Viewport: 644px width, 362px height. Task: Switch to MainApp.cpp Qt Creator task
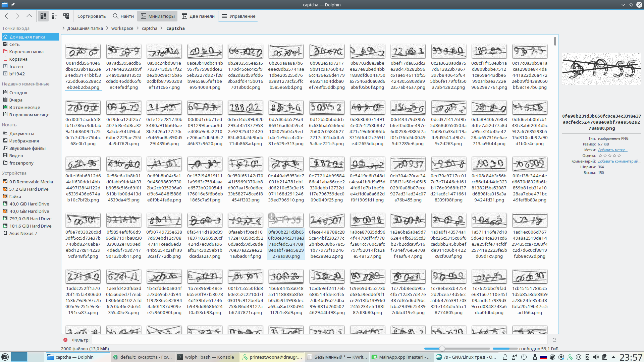point(401,357)
